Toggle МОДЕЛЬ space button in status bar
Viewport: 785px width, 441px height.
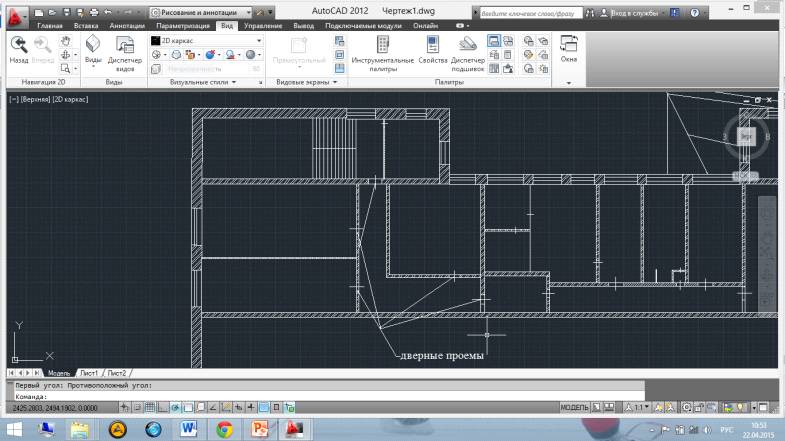[x=574, y=408]
